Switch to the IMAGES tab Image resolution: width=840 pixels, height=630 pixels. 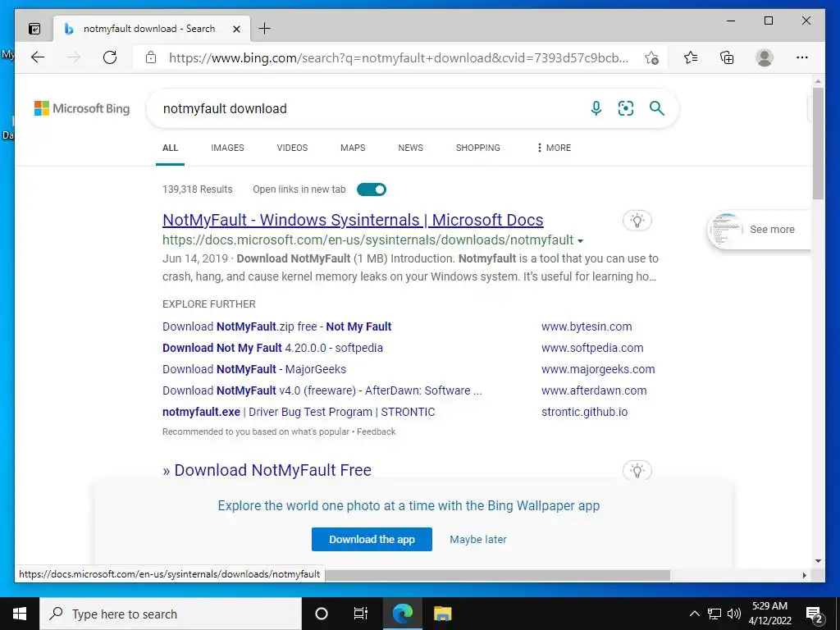(227, 148)
